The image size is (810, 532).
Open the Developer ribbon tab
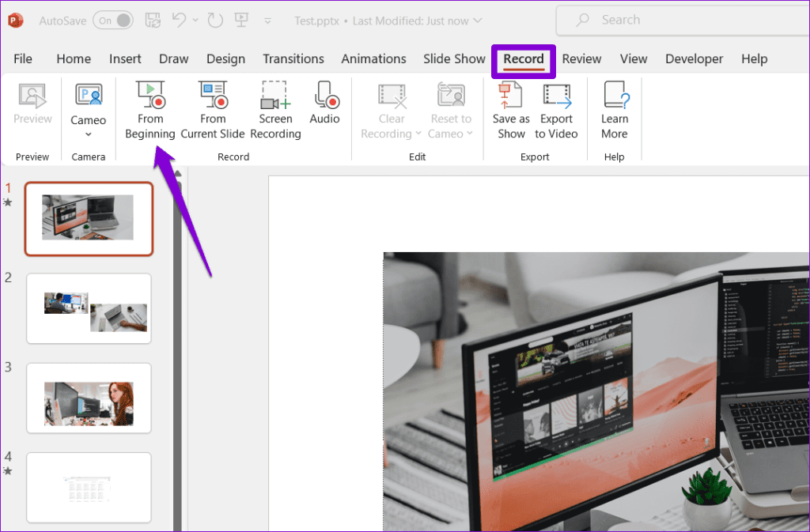(x=694, y=58)
